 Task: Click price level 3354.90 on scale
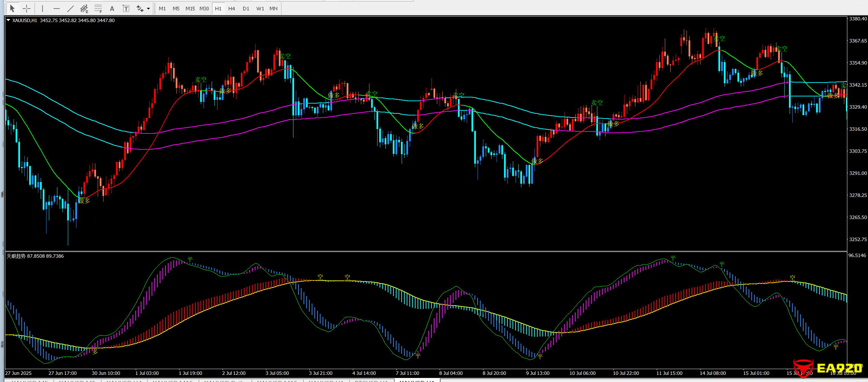coord(858,63)
